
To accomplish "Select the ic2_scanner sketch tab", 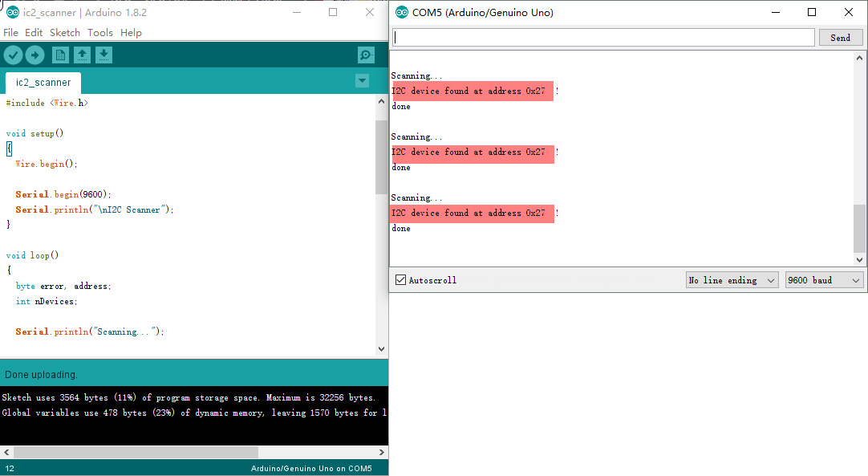I will 43,83.
